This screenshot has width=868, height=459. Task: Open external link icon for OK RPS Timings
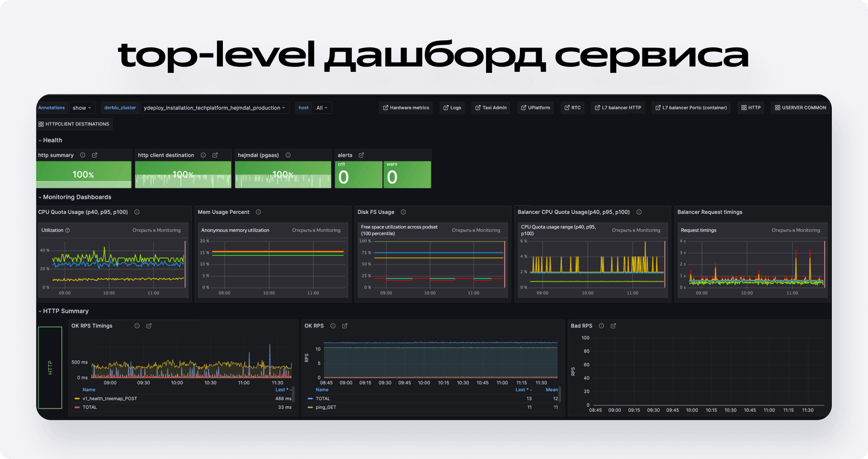pyautogui.click(x=149, y=326)
